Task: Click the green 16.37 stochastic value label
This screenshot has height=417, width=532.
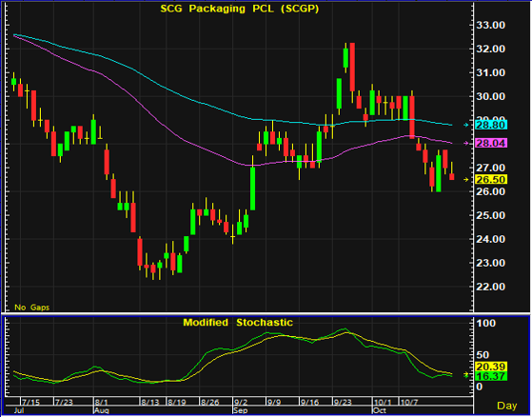Action: [x=491, y=376]
